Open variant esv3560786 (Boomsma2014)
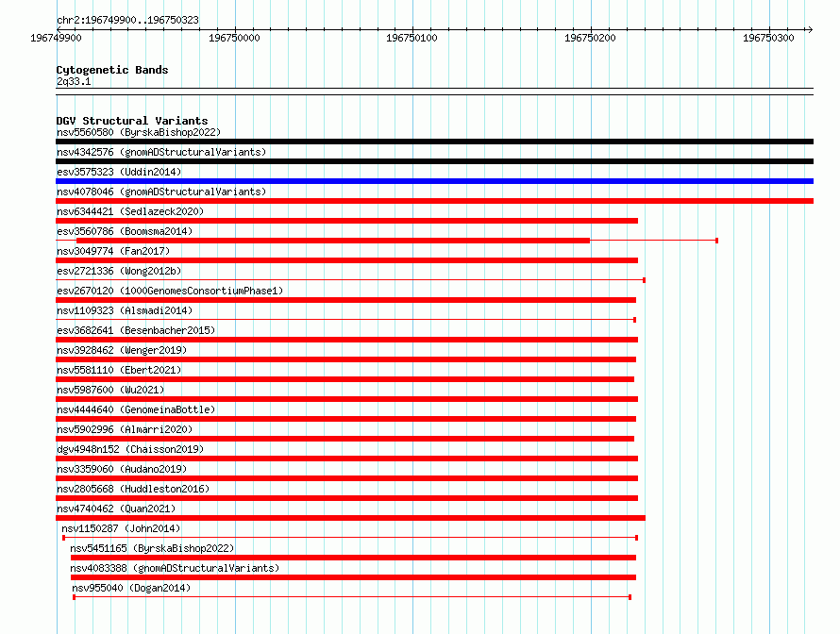 tap(125, 231)
